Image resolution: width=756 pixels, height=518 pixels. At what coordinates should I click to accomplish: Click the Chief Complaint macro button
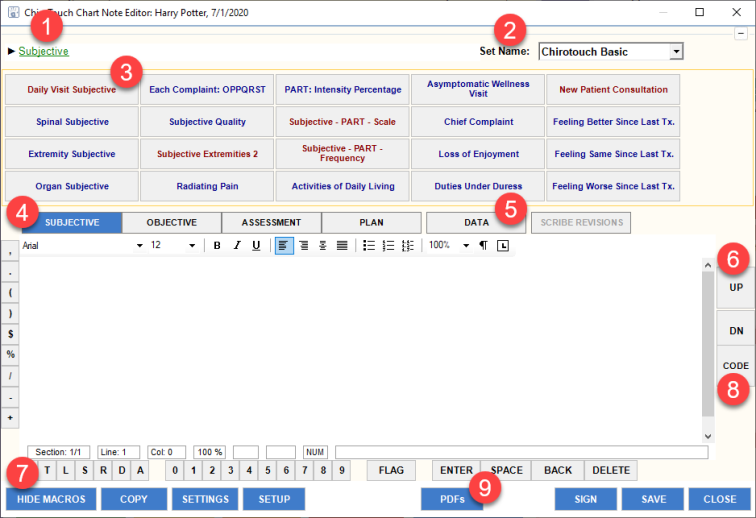click(x=478, y=122)
